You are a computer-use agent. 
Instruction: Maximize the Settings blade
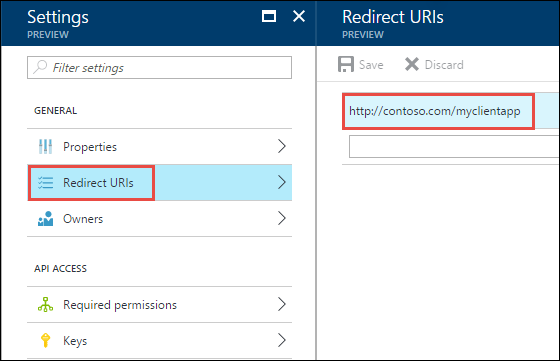pyautogui.click(x=269, y=16)
